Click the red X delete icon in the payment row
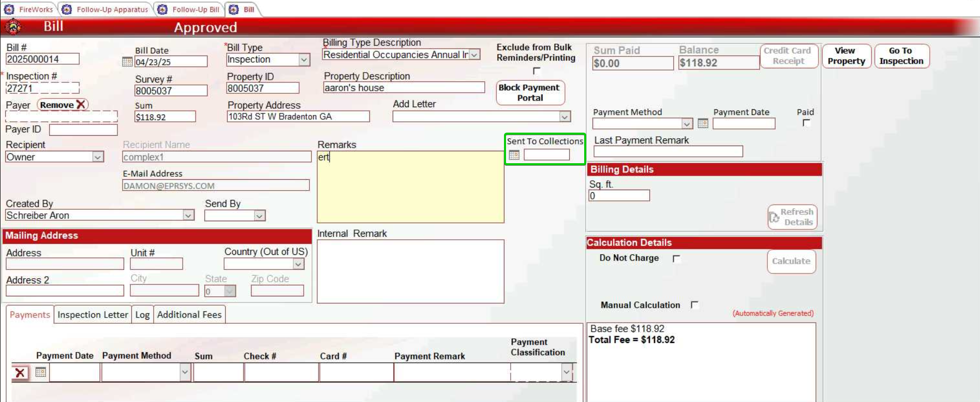 click(x=20, y=372)
